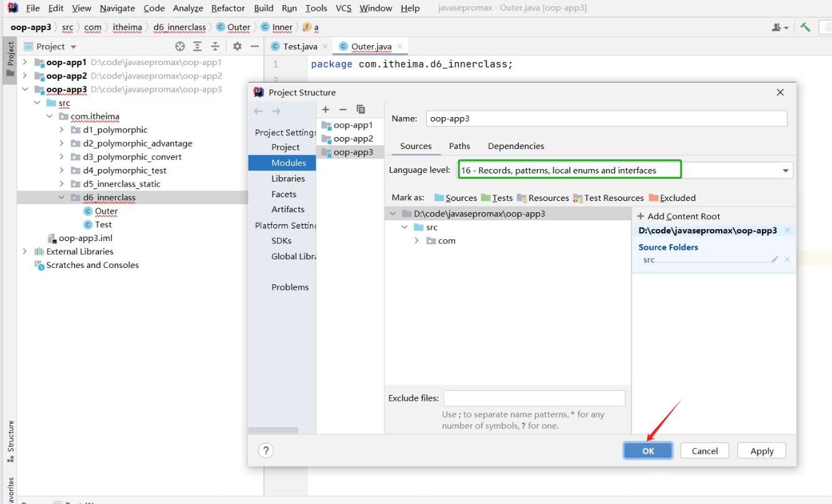Remove content root D:\code\javasepromax\oop-app3 x icon
Viewport: 832px width, 504px height.
788,230
